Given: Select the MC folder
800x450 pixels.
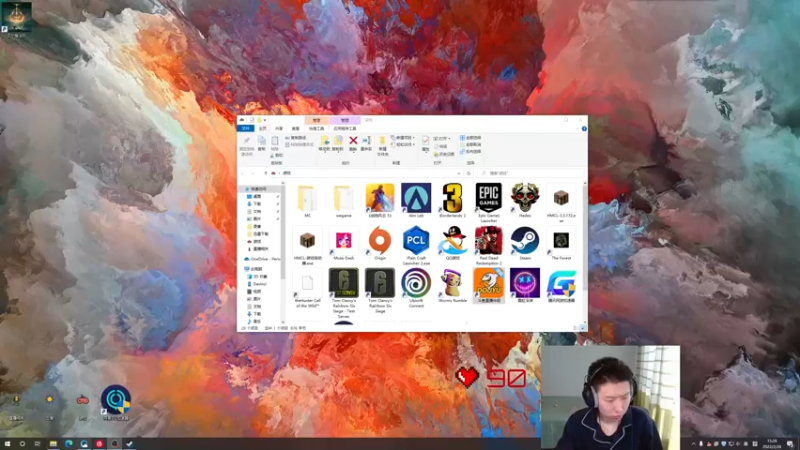Looking at the screenshot, I should 307,201.
